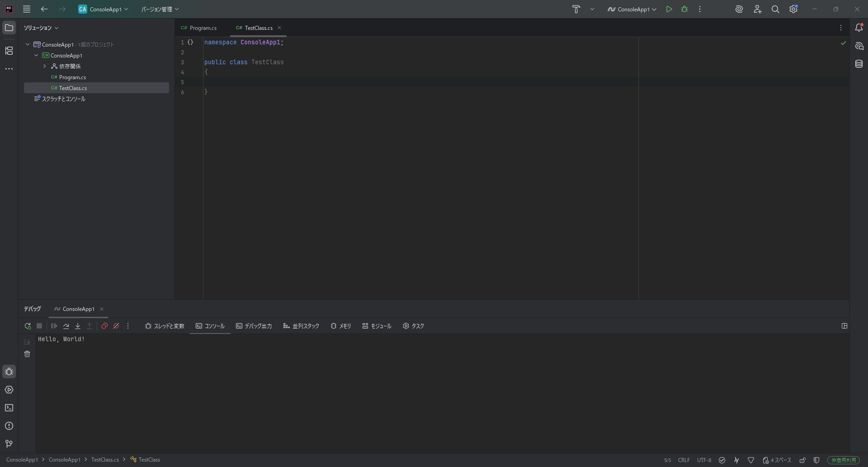Open the ConsoleApp1 run configuration dropdown
The height and width of the screenshot is (467, 868).
(x=632, y=9)
